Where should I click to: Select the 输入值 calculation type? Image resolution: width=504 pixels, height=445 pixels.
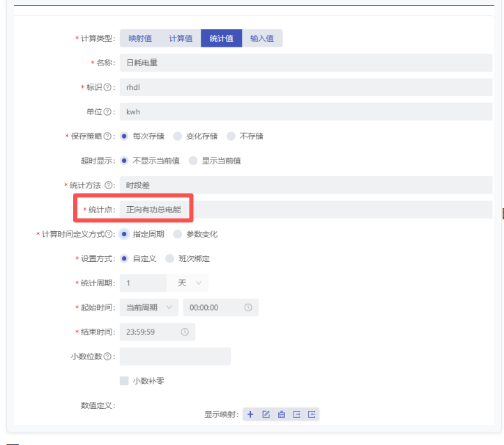[x=262, y=38]
